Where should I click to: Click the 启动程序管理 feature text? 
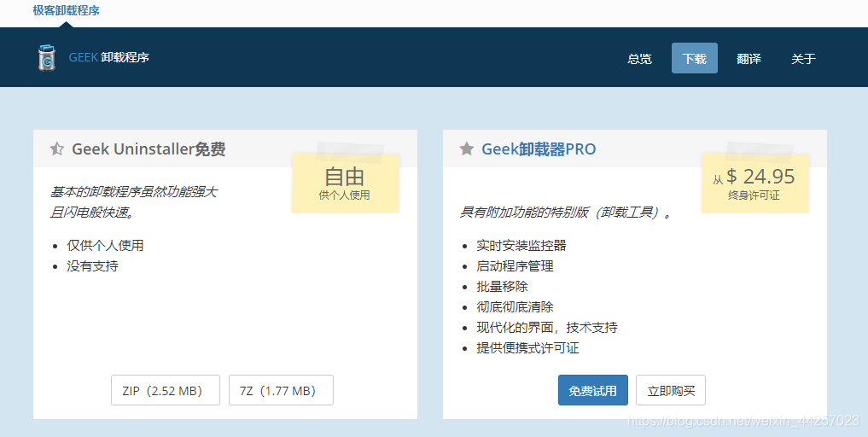(x=515, y=265)
